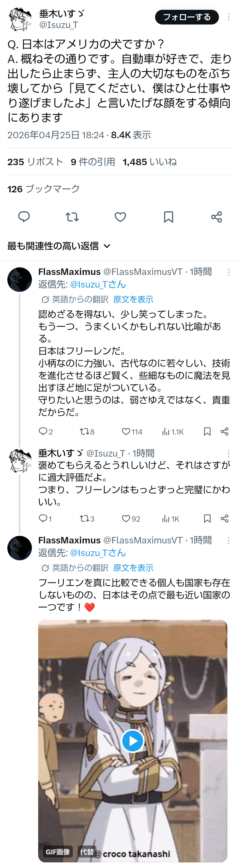The width and height of the screenshot is (241, 868).
Task: Click 原文を表示 on the first reply
Action: pyautogui.click(x=133, y=299)
